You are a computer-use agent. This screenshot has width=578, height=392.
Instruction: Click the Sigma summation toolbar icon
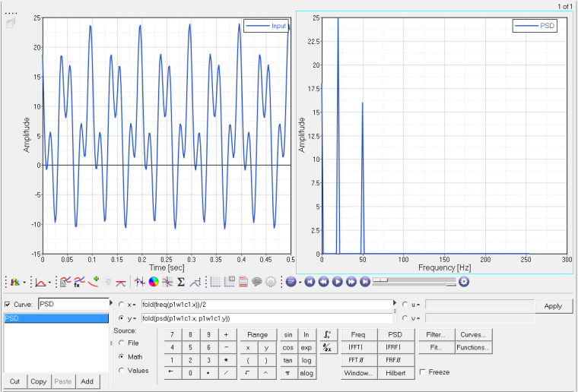tap(181, 282)
